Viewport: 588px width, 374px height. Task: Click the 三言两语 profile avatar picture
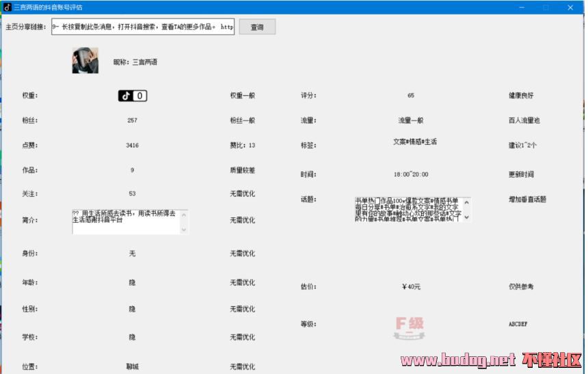(85, 61)
